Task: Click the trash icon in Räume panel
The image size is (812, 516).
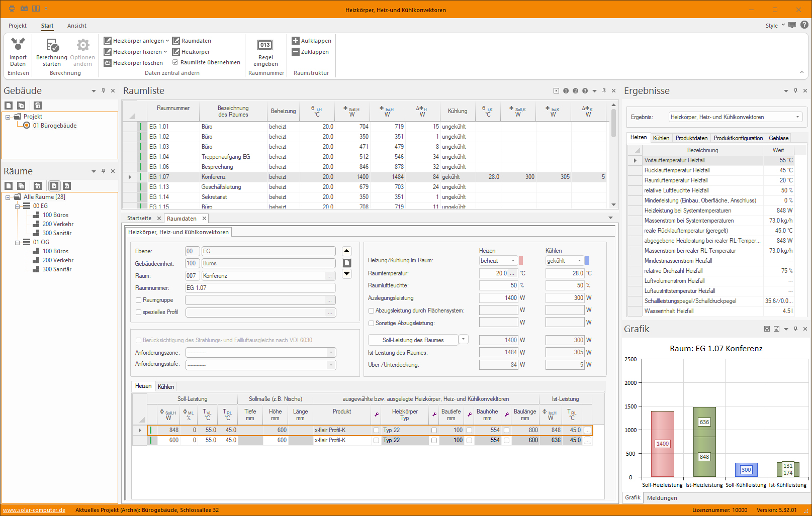Action: click(x=38, y=186)
